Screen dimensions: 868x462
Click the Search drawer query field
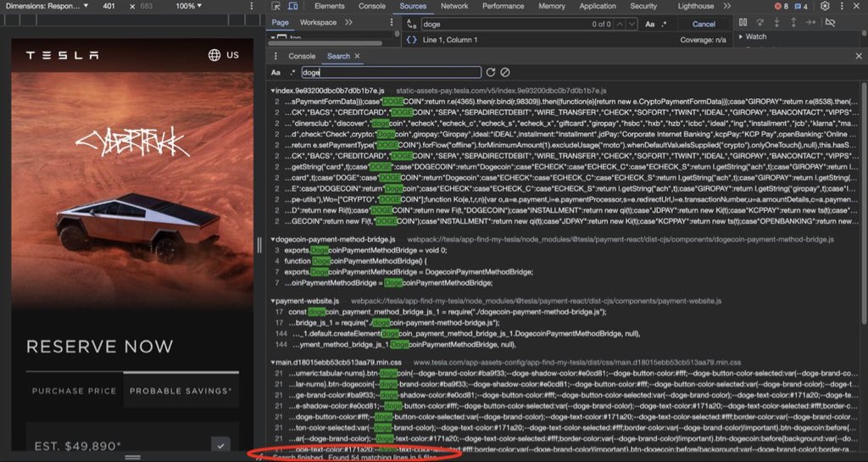(392, 73)
